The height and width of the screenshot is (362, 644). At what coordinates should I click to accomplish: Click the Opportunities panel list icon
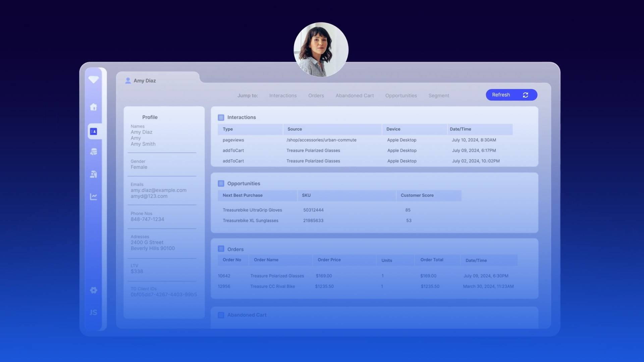click(221, 183)
